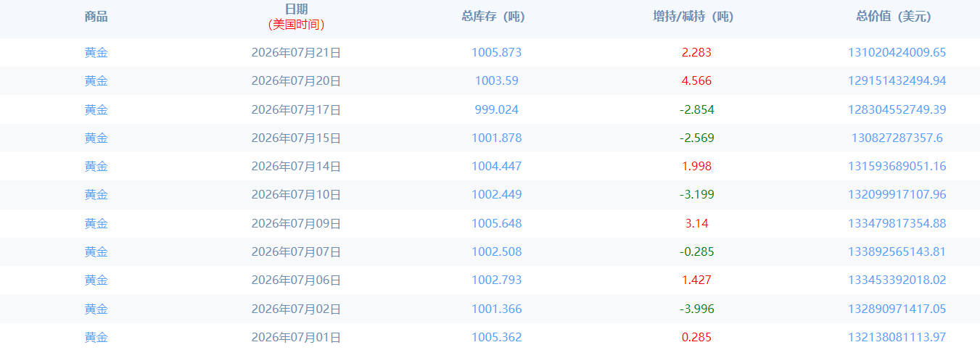Open the 黄金 link for 2026年07月21日
980x350 pixels.
(x=96, y=52)
